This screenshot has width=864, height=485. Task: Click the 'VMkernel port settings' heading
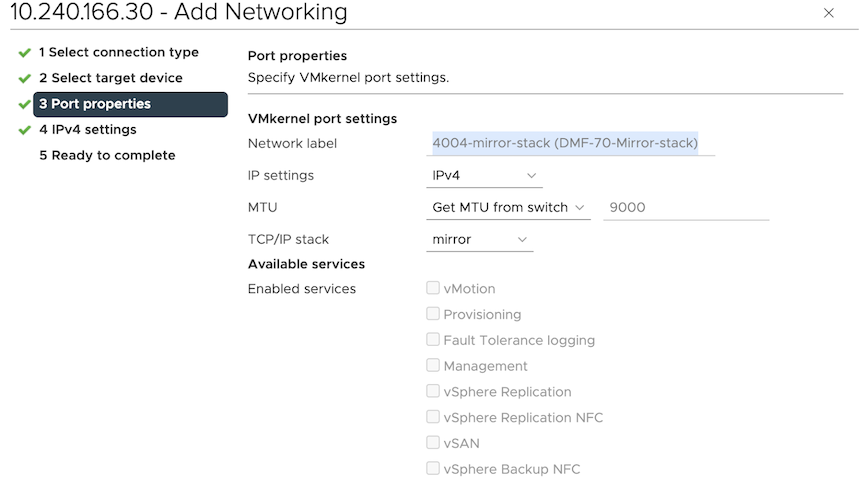(322, 118)
